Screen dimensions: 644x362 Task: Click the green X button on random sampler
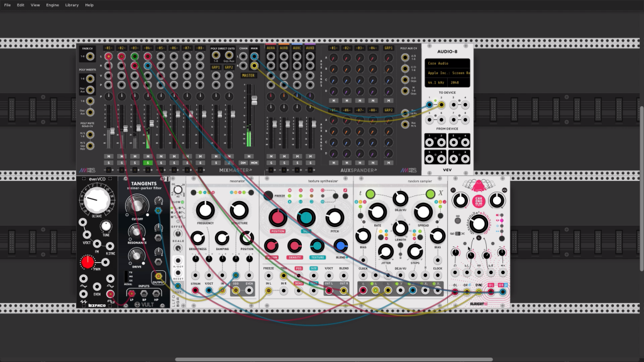[430, 194]
